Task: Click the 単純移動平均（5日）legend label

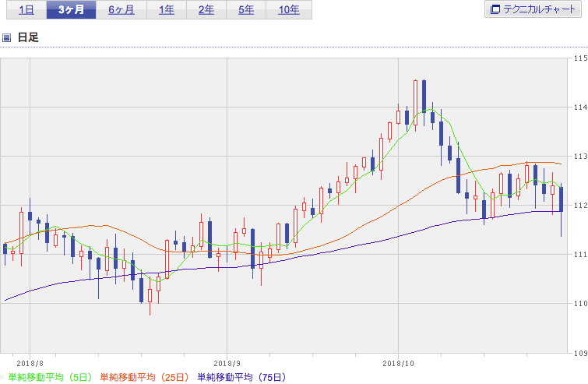Action: (50, 377)
